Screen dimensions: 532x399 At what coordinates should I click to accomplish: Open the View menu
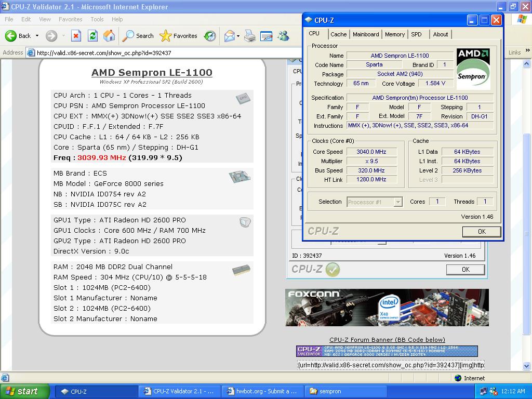[x=45, y=19]
